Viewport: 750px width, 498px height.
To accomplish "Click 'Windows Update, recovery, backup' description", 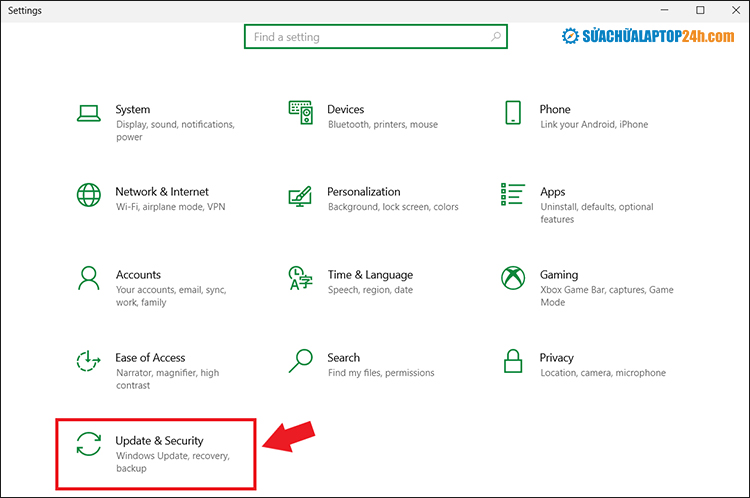I will 173,462.
